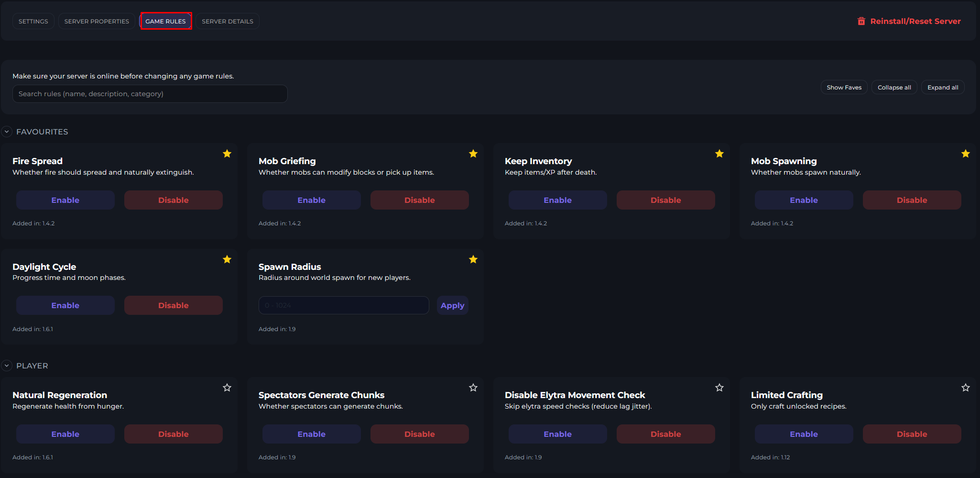Click the star on Mob Spawning card
980x478 pixels.
pyautogui.click(x=966, y=154)
